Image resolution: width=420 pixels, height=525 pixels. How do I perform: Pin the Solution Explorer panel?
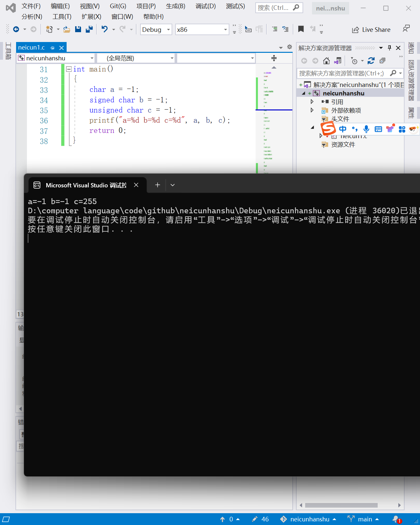(x=389, y=48)
